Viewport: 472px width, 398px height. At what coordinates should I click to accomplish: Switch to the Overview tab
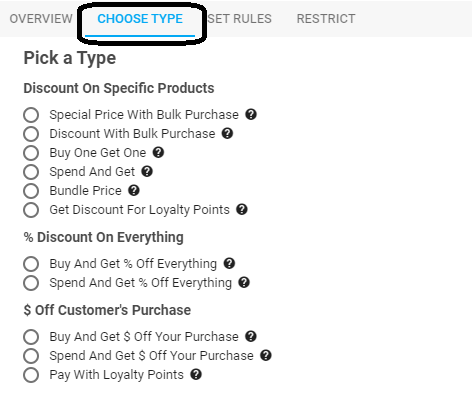[x=41, y=19]
